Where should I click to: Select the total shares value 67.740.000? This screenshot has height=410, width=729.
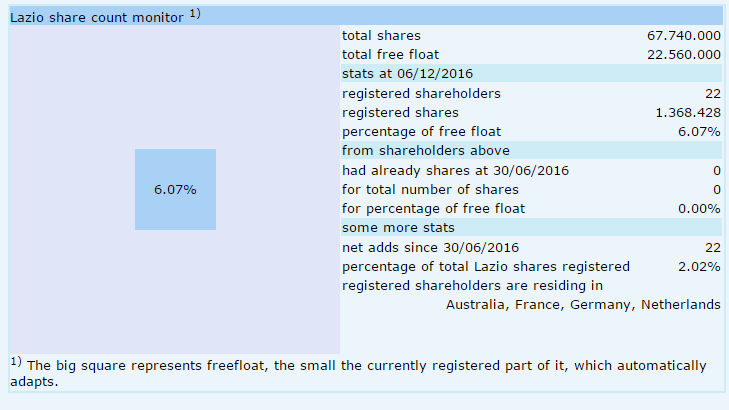[x=684, y=36]
